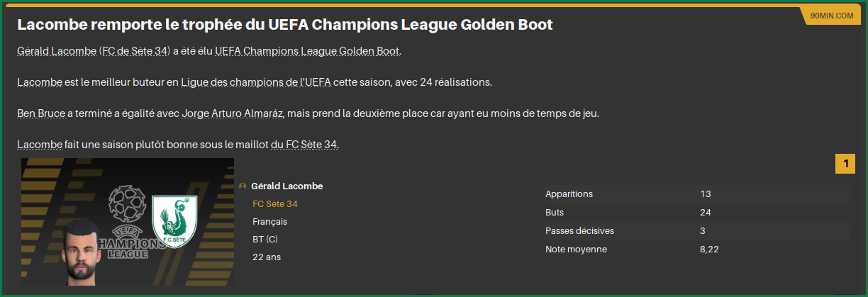Screen dimensions: 868x297
Task: Click bold Gérald Lacombe name in profile card
Action: 286,186
